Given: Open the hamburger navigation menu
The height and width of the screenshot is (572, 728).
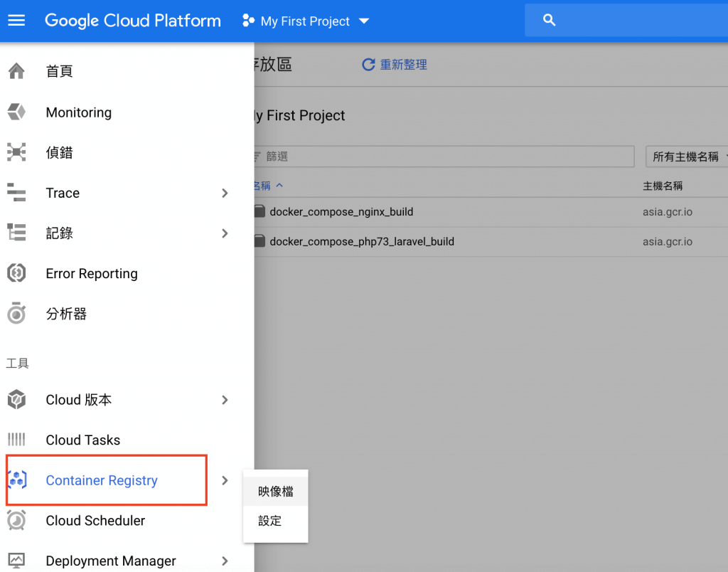Looking at the screenshot, I should coord(16,21).
